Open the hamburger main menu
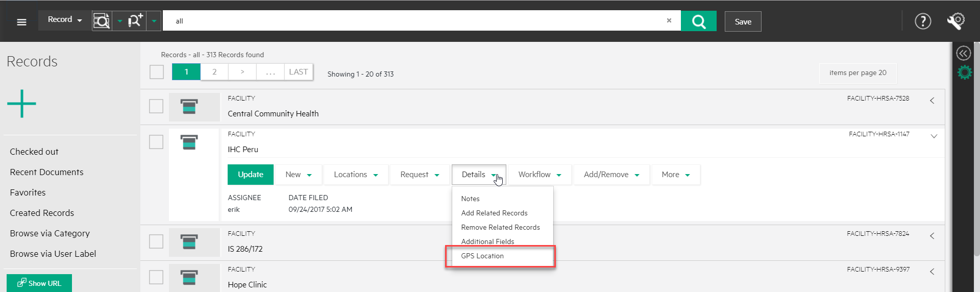This screenshot has height=292, width=980. pyautogui.click(x=21, y=22)
